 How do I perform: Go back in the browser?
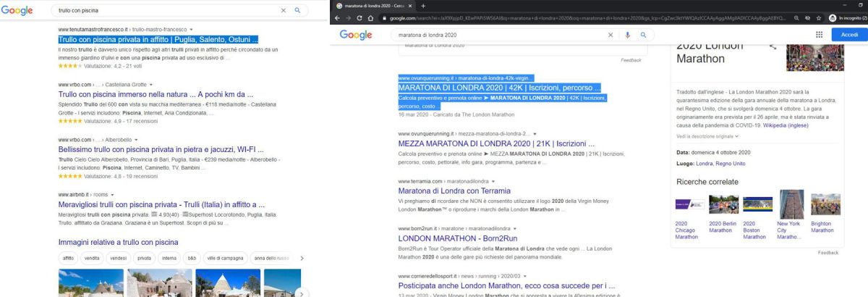(x=339, y=17)
